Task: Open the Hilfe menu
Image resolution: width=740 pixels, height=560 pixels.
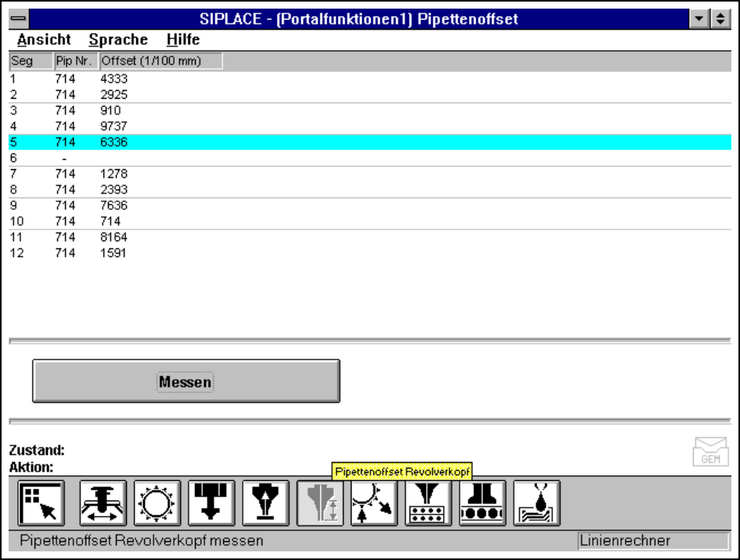Action: click(183, 40)
